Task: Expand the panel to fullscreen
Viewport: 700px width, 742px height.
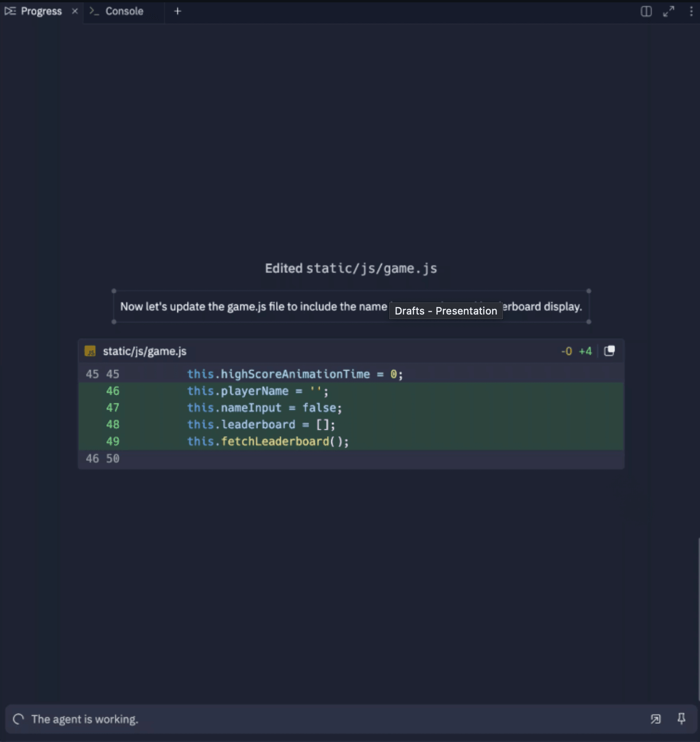Action: [x=668, y=11]
